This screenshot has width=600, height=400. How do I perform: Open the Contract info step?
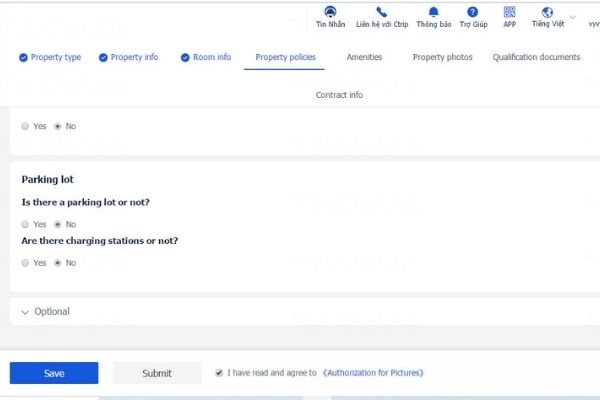point(339,95)
